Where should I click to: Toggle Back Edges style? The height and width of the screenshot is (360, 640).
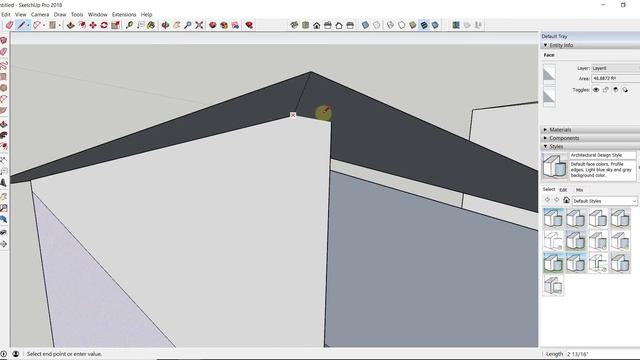pos(376,25)
